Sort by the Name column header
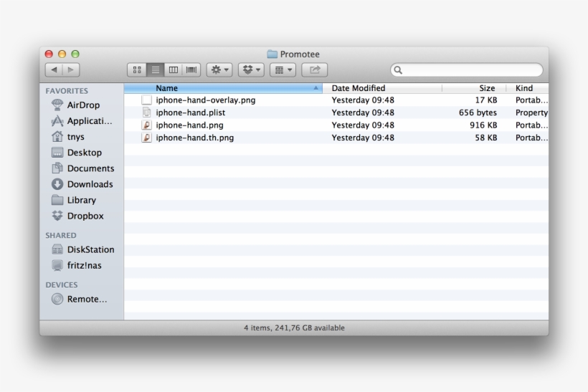This screenshot has height=392, width=588. [223, 88]
